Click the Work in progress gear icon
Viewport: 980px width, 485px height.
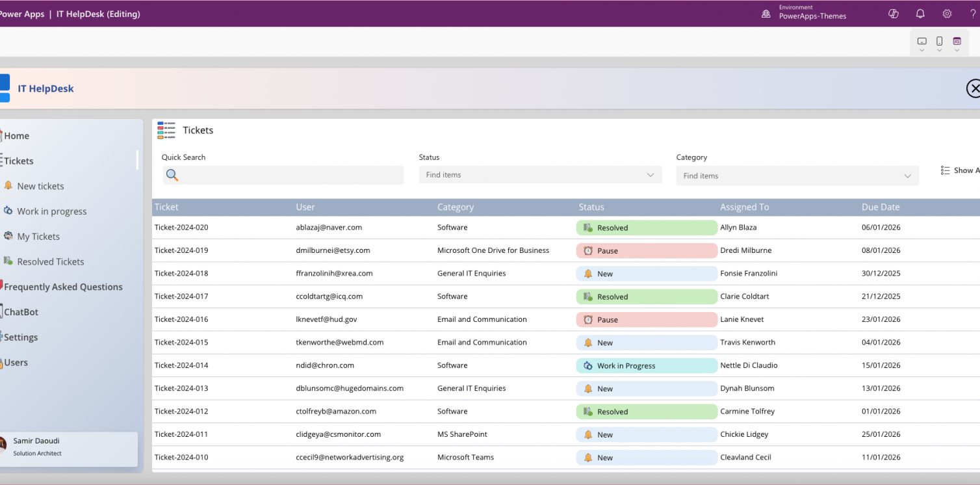pyautogui.click(x=8, y=211)
